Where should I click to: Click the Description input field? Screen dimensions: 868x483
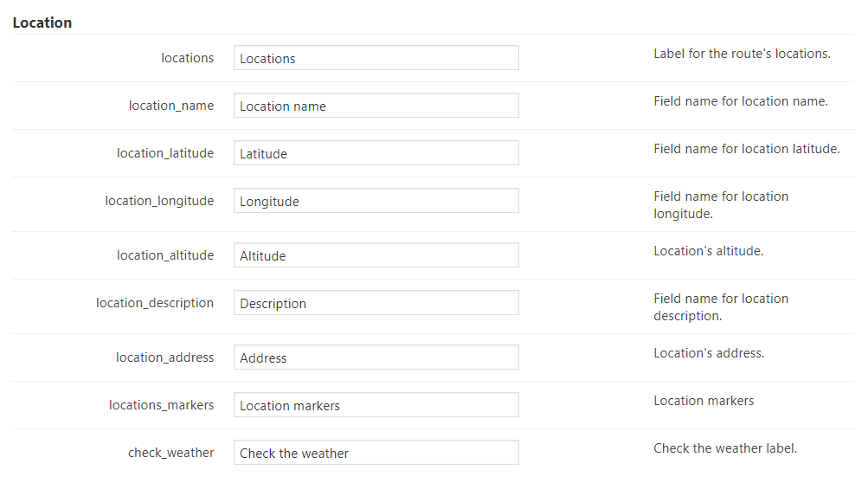tap(376, 303)
